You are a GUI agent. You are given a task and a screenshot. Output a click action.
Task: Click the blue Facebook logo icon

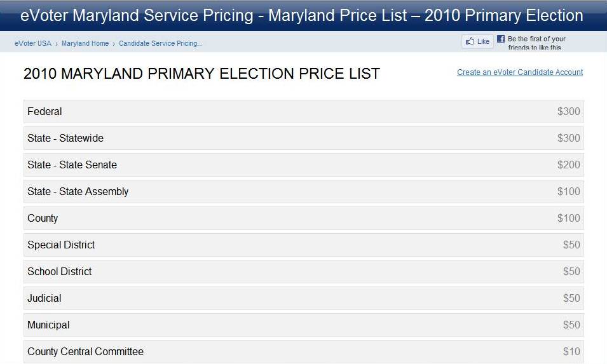(x=501, y=39)
